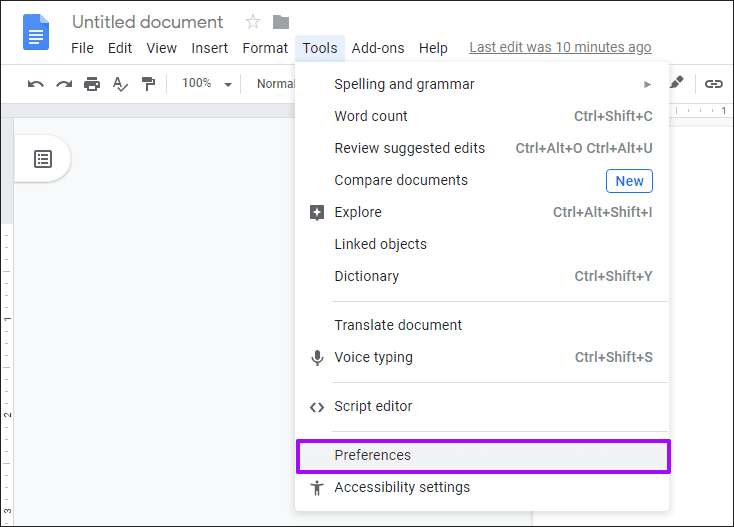Open the File menu
Screen dimensions: 734x527
[x=82, y=48]
